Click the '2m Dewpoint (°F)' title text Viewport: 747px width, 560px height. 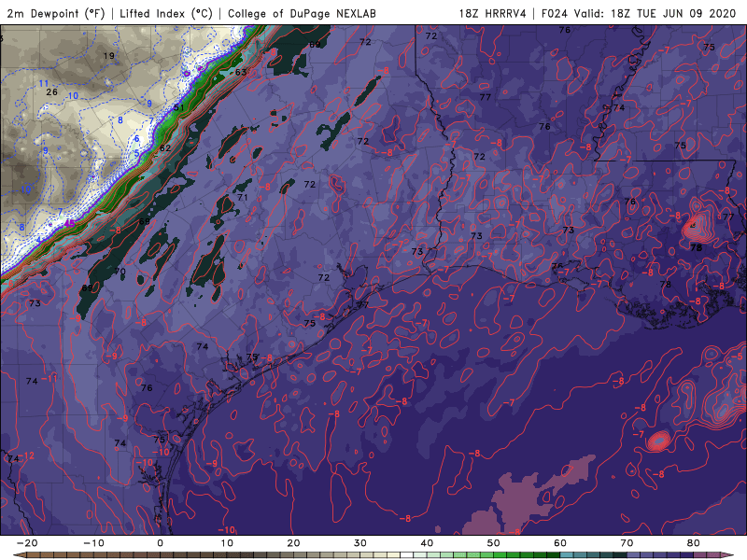56,13
